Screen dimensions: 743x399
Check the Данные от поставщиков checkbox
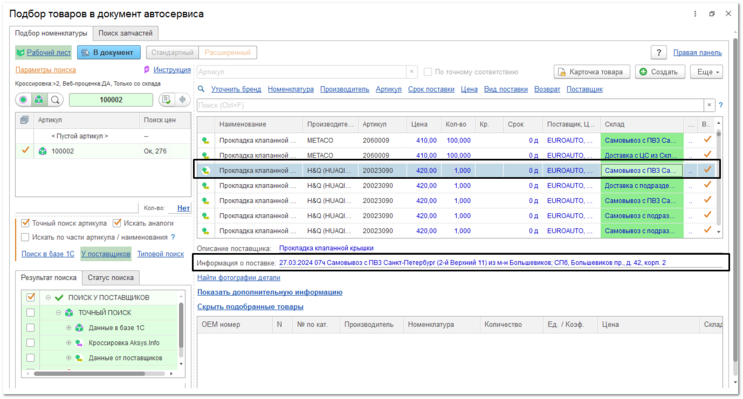(x=31, y=358)
